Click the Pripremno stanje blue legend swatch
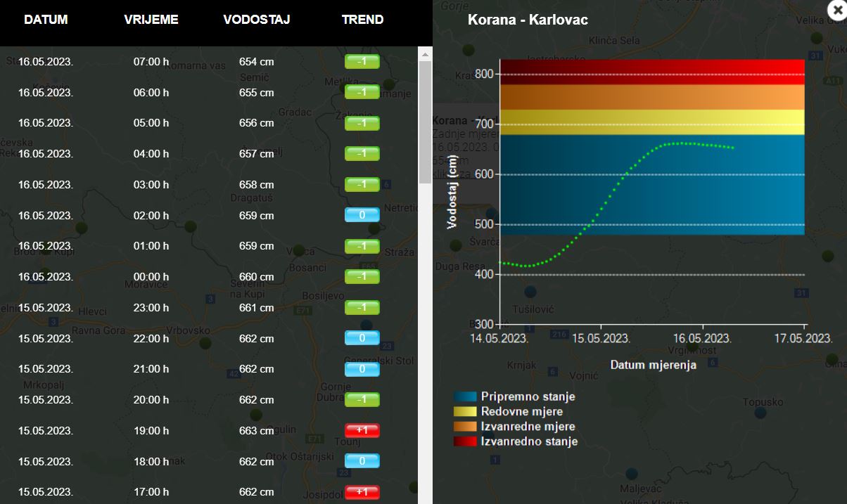Viewport: 847px width, 504px height. click(x=465, y=397)
